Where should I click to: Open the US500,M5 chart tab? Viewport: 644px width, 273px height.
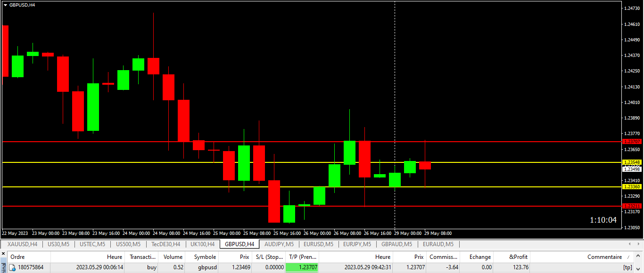(128, 244)
